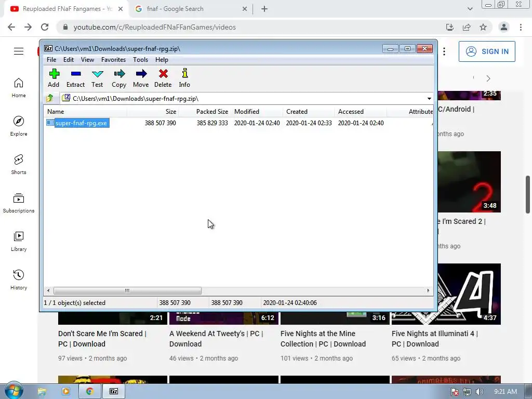Open the Help menu in 7-Zip

coord(162,60)
